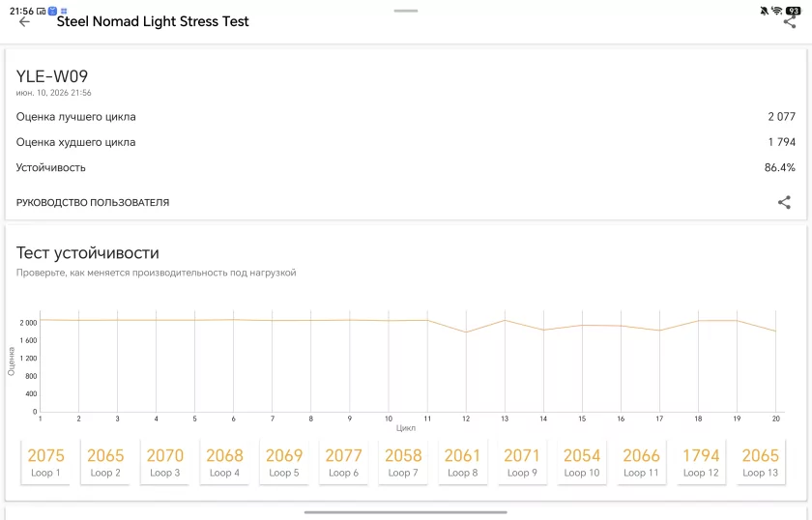Select the Loop 2 card scoring 2065
The image size is (812, 520).
click(105, 462)
